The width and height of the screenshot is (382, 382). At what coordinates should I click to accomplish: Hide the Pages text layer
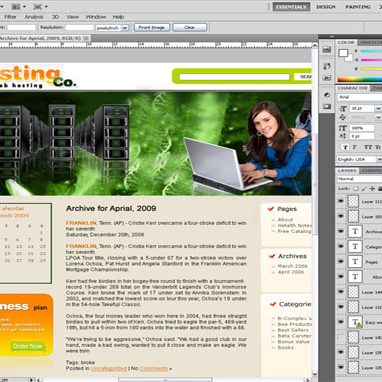[x=341, y=261]
